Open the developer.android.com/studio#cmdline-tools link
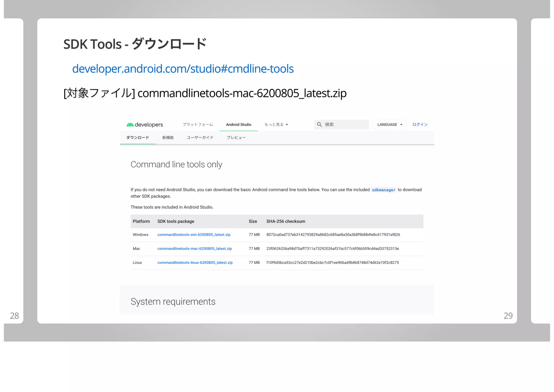This screenshot has width=554, height=392. coord(183,69)
